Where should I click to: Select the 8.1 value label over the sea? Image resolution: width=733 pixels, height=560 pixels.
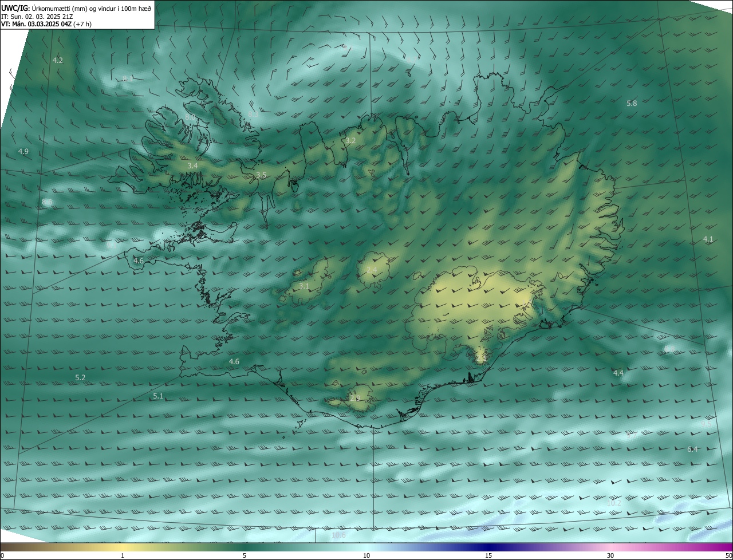[x=128, y=78]
